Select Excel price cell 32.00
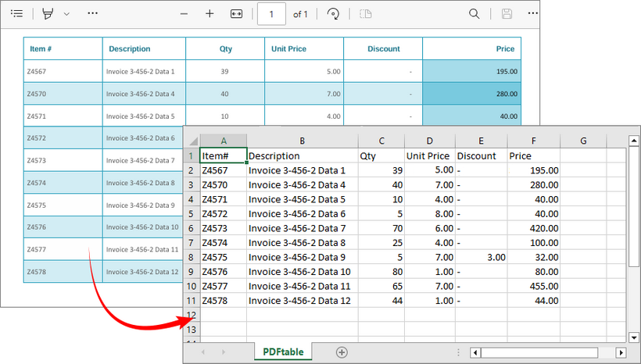Viewport: 641px width, 364px height. pos(533,257)
